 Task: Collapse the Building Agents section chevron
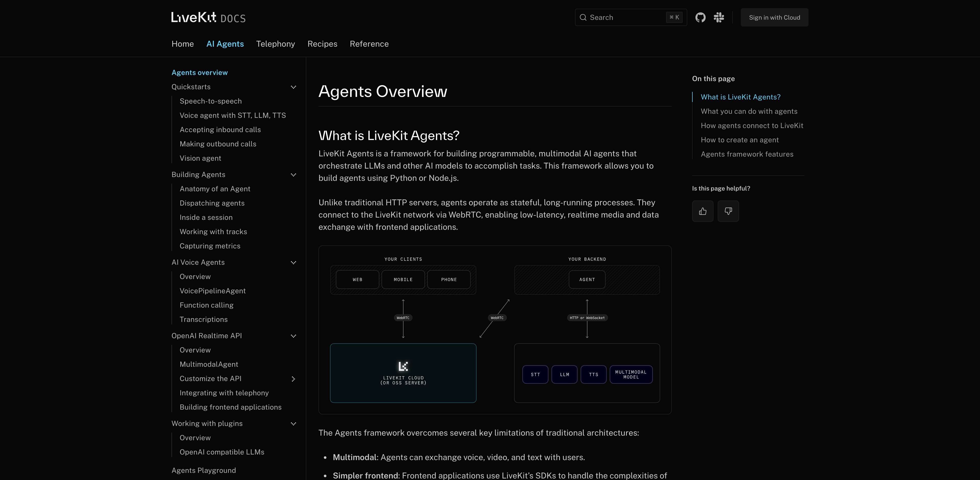(293, 175)
